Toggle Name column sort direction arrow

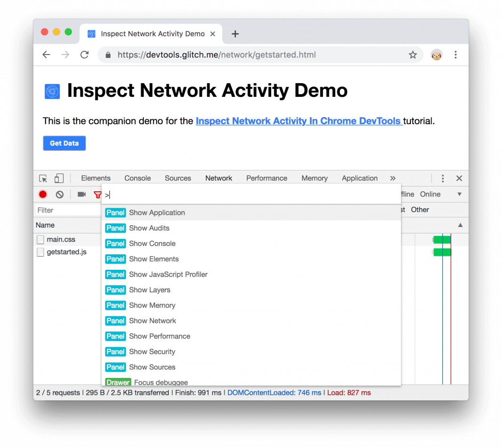tap(460, 225)
